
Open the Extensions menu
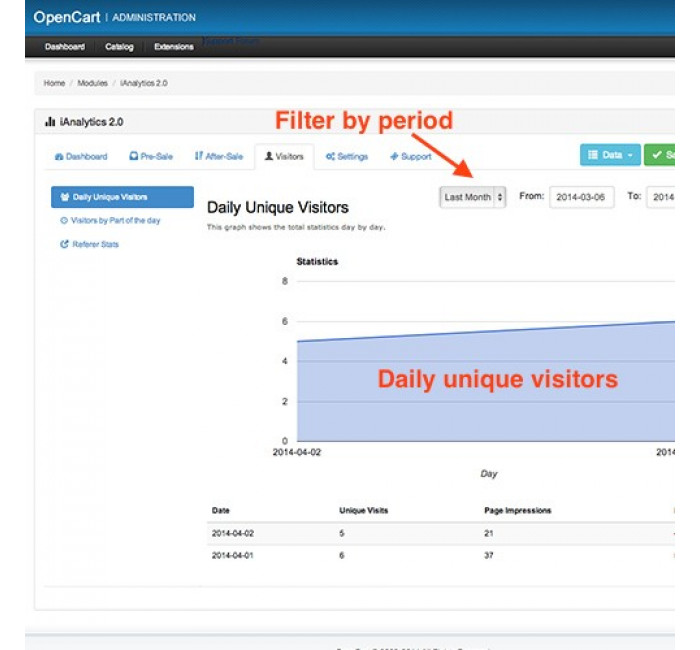(174, 46)
